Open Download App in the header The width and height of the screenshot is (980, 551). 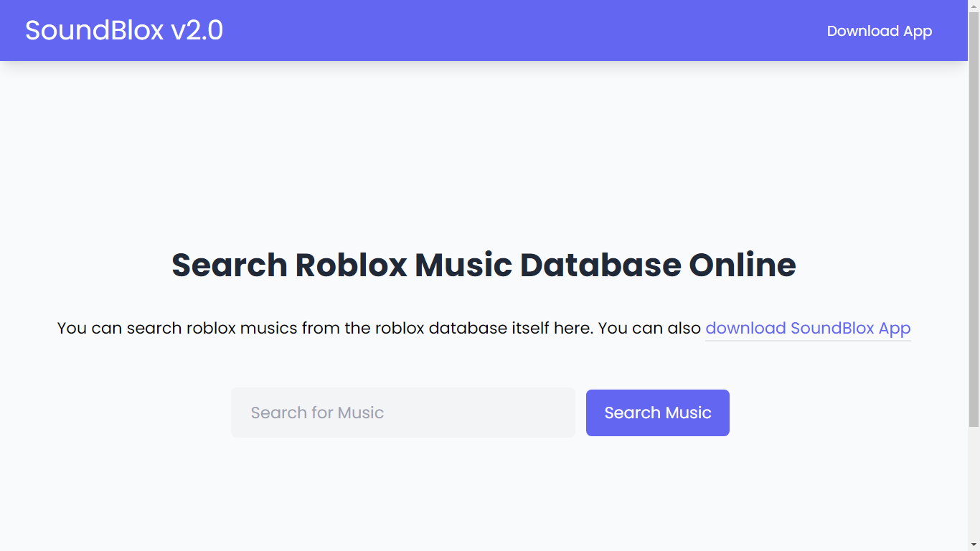coord(880,31)
